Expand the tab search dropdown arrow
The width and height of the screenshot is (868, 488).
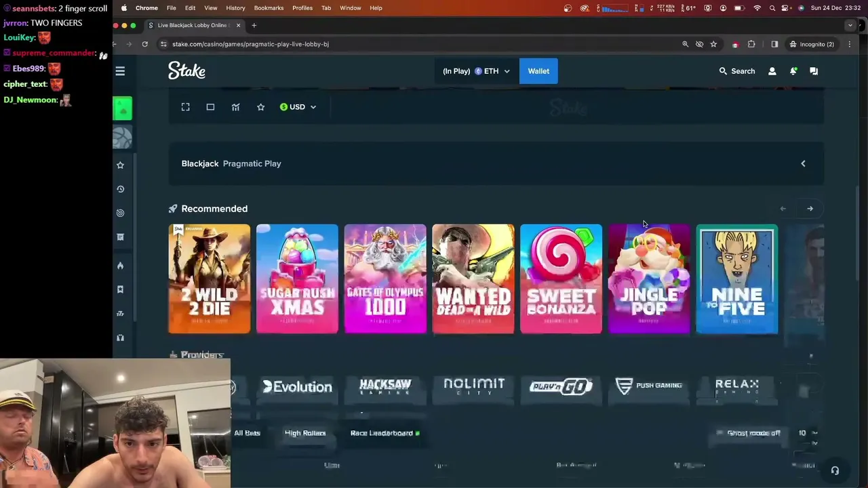coord(850,25)
